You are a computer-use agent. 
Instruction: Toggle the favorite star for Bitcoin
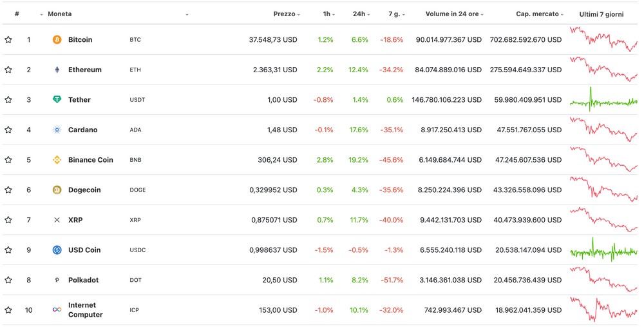tap(8, 40)
